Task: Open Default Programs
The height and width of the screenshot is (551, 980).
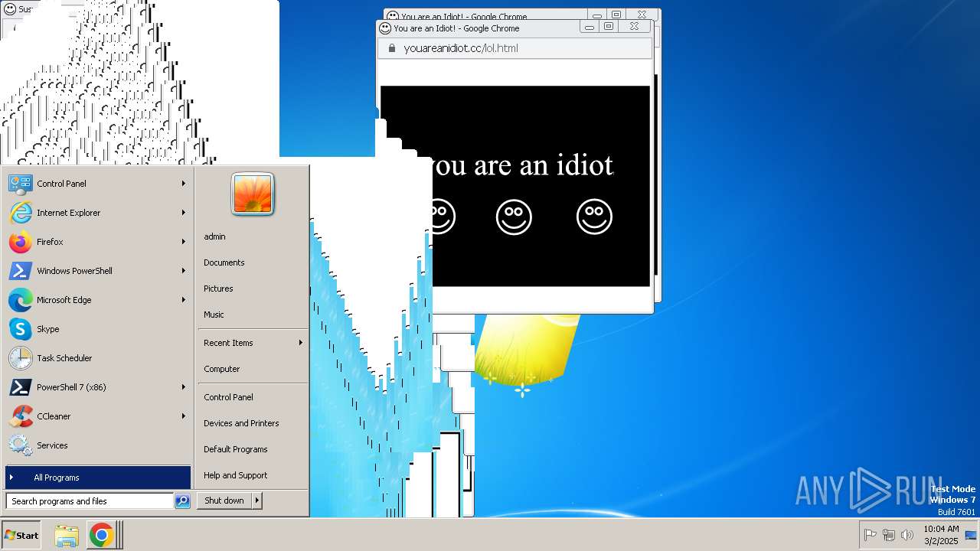Action: pos(252,449)
